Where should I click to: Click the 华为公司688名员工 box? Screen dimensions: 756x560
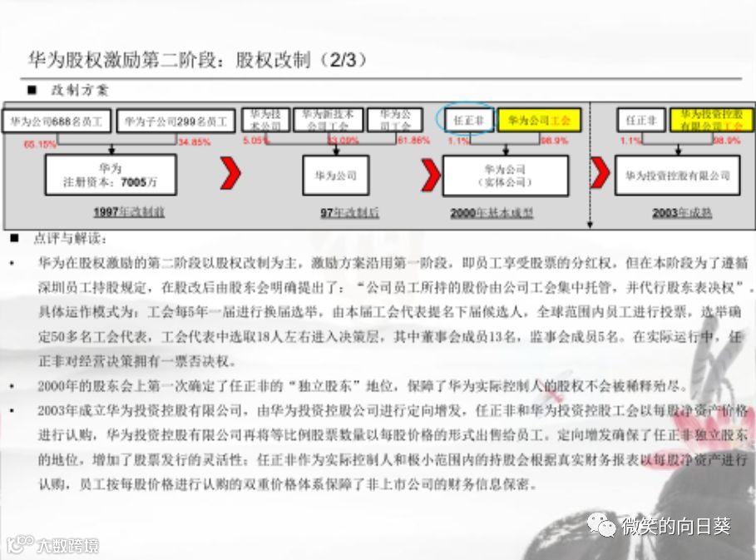click(57, 121)
